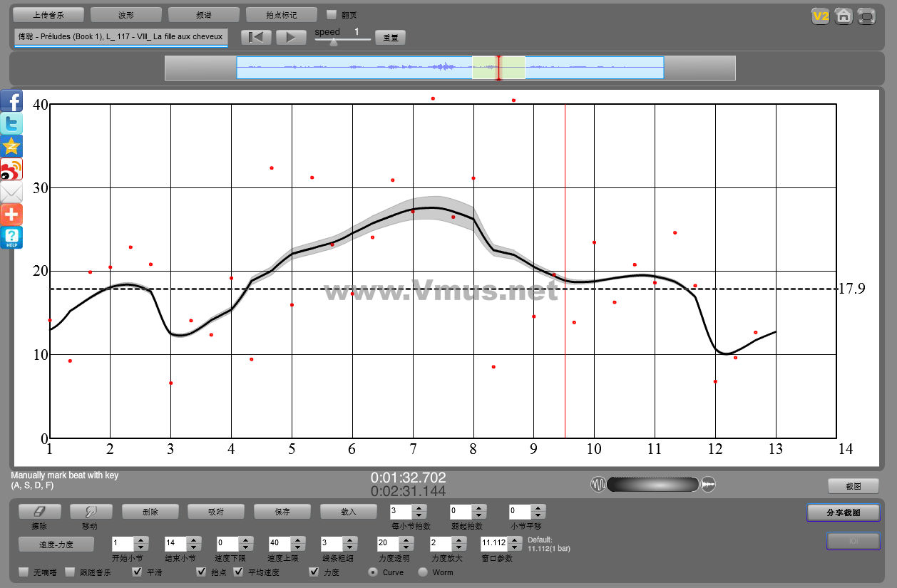Increase the 速度上限 tempo upper limit stepper

tap(297, 540)
